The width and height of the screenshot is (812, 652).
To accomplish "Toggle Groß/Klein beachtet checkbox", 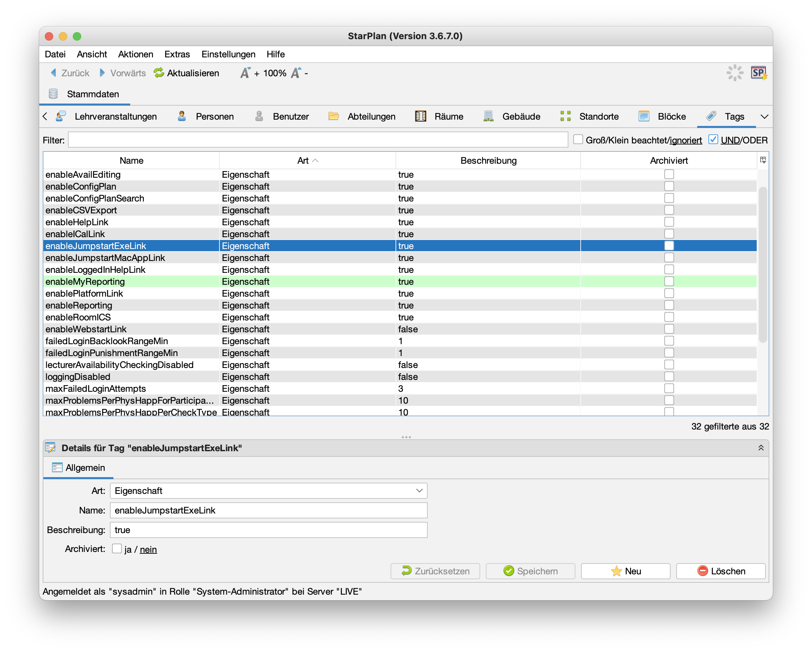I will [578, 140].
